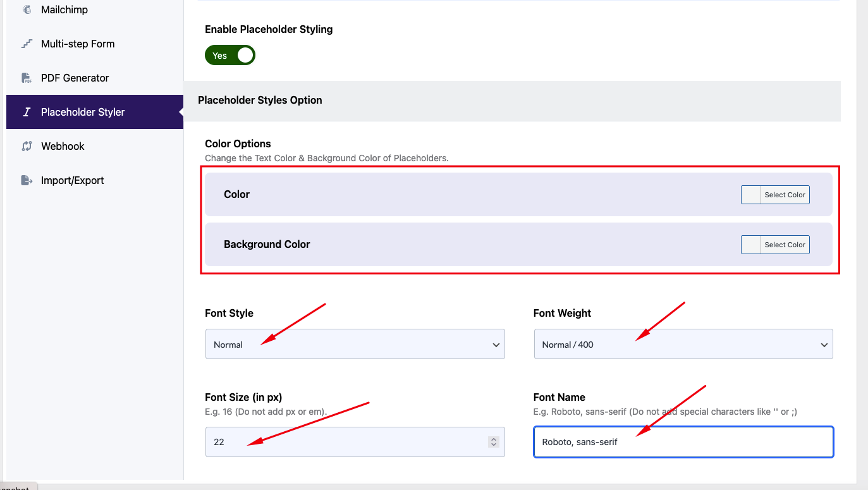
Task: Click the Font Size number stepper arrows
Action: [x=494, y=442]
